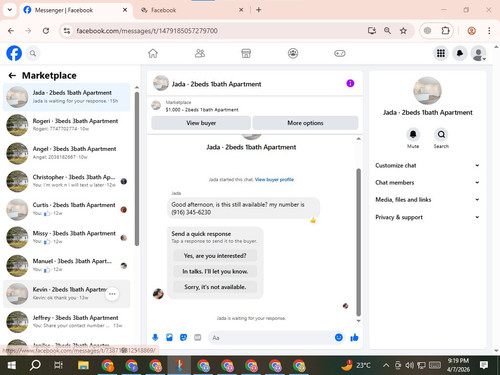
Task: Open the account profile avatar menu
Action: 479,53
